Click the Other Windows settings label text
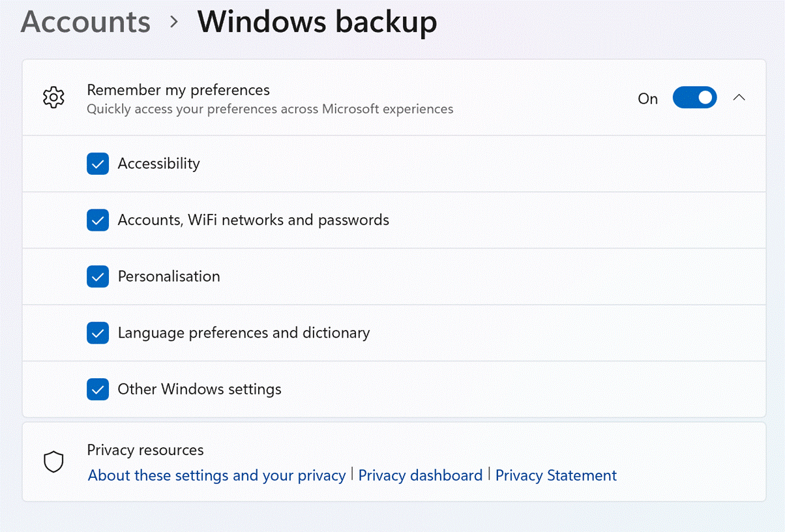The height and width of the screenshot is (532, 785). (x=200, y=389)
